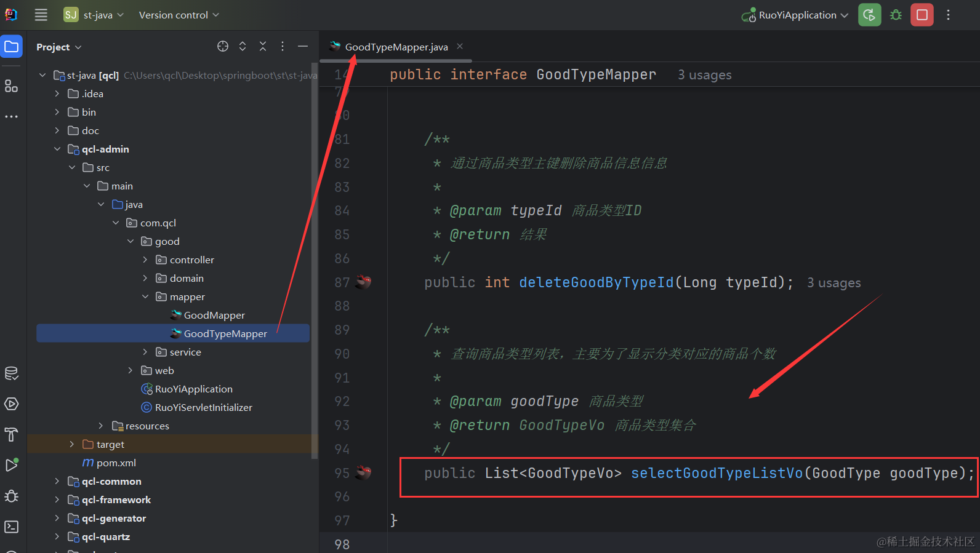Screen dimensions: 980x553
Task: Click the Select Opened File target icon
Action: click(x=223, y=47)
